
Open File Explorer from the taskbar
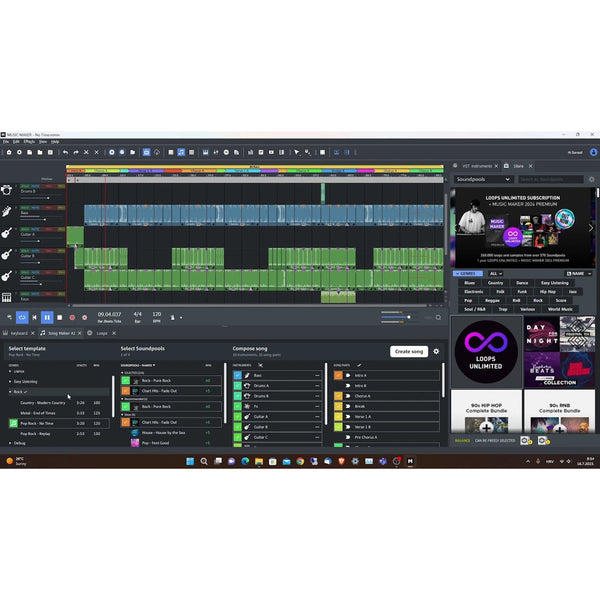click(259, 461)
